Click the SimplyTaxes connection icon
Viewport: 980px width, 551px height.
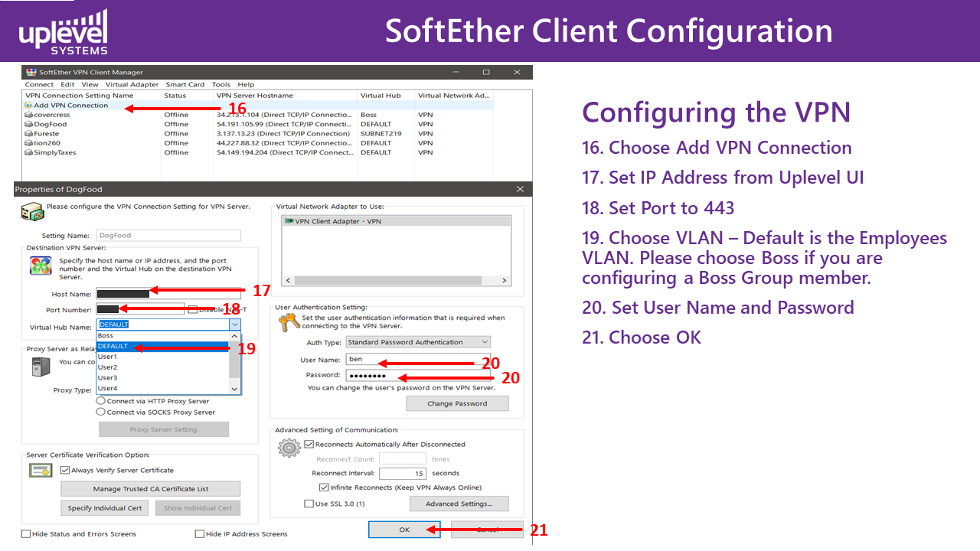[x=28, y=152]
